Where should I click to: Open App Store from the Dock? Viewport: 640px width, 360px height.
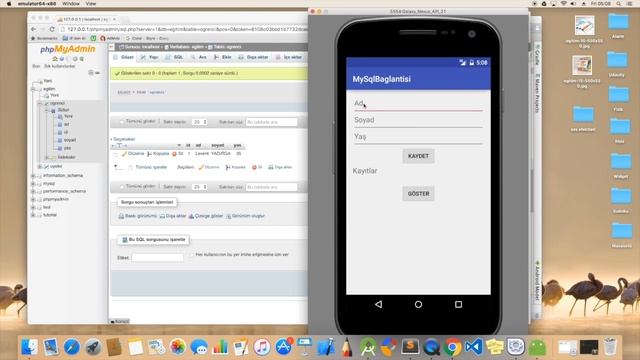tap(283, 347)
